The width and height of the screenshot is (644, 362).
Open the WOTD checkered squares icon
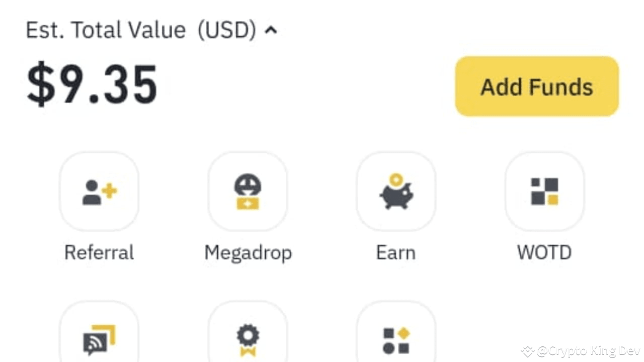[544, 192]
